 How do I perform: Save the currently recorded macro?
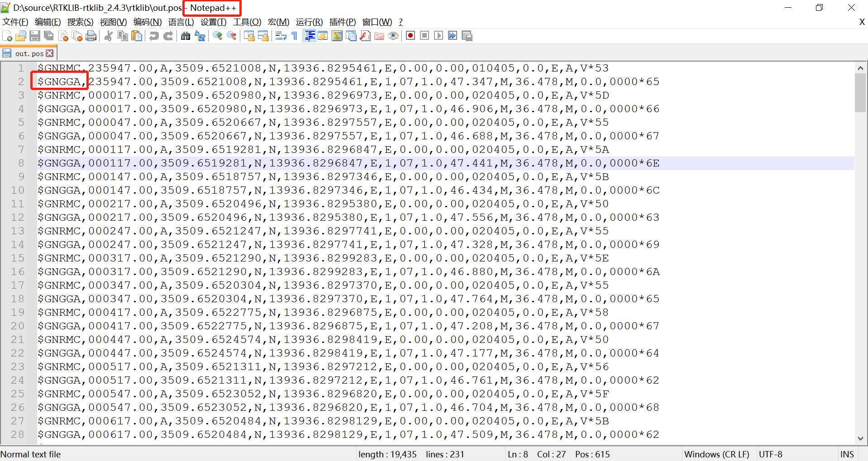pos(467,36)
